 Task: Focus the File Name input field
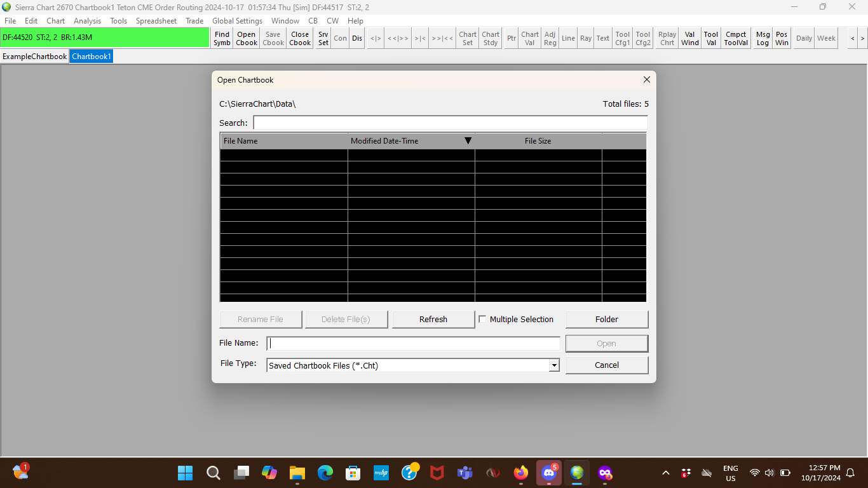point(413,343)
